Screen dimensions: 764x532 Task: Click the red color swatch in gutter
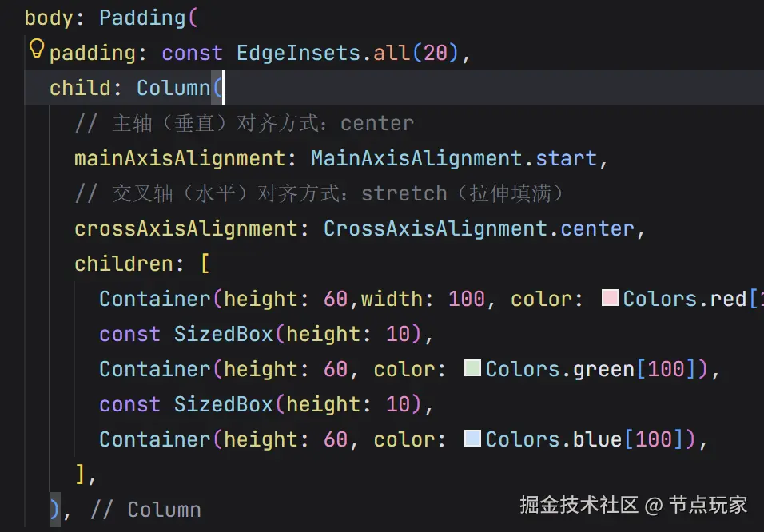point(611,299)
